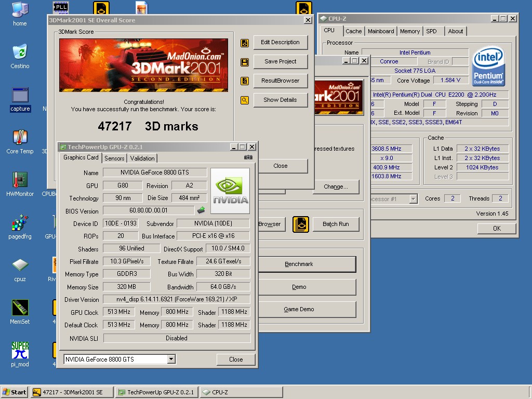Viewport: 532px width, 399px height.
Task: Click the 47217 3D marks score text
Action: click(x=148, y=126)
